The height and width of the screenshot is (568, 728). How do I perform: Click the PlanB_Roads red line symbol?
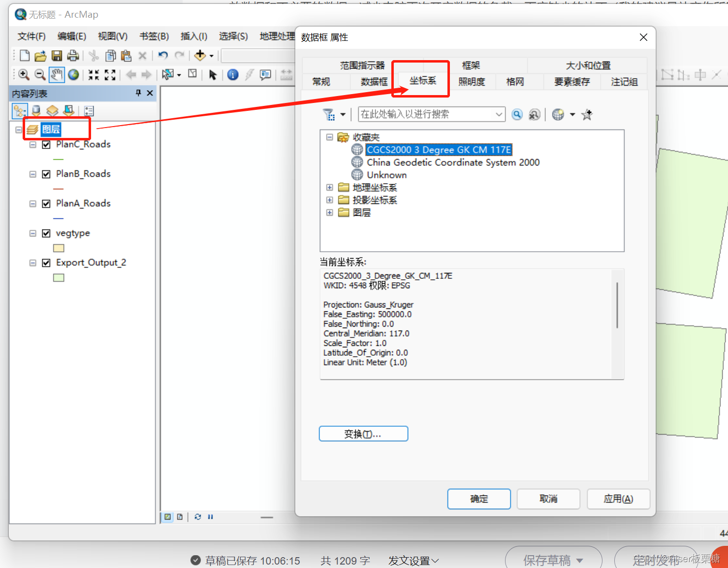coord(59,189)
